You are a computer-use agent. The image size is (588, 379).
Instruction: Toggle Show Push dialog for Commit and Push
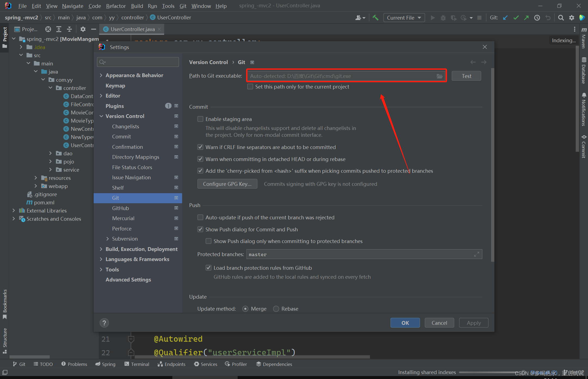[200, 229]
